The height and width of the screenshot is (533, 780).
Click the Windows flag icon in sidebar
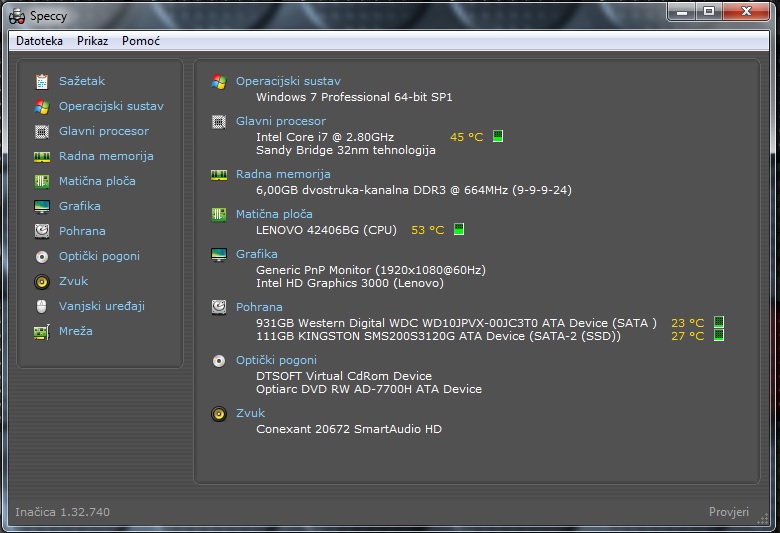(x=42, y=107)
